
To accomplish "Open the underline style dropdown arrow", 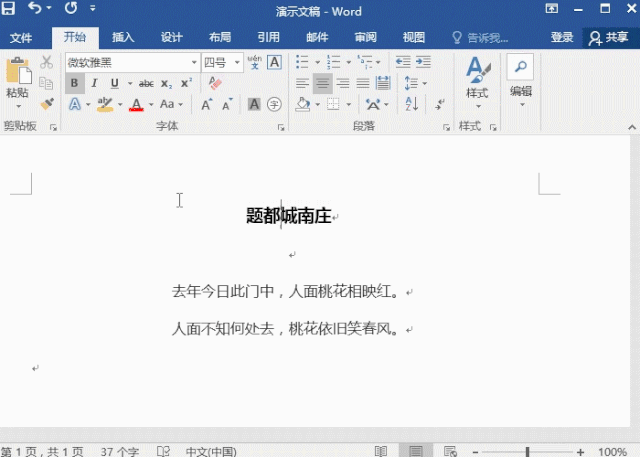I will [x=130, y=84].
